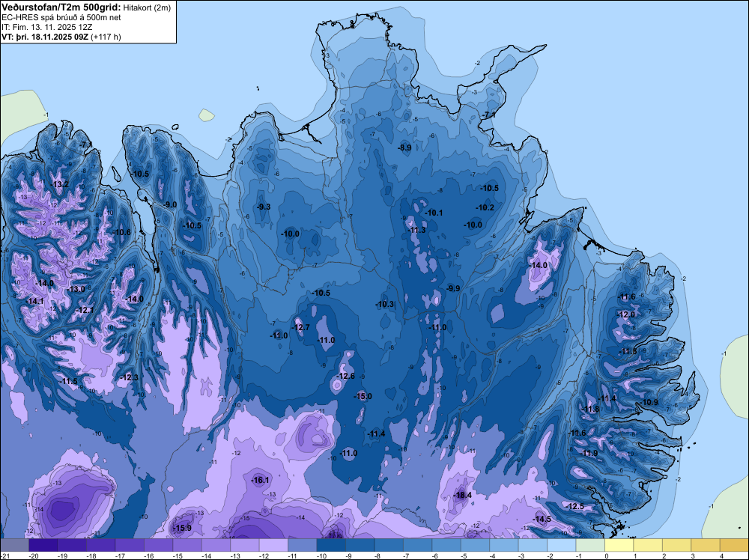Select the -13.0 temperature label

[x=76, y=289]
